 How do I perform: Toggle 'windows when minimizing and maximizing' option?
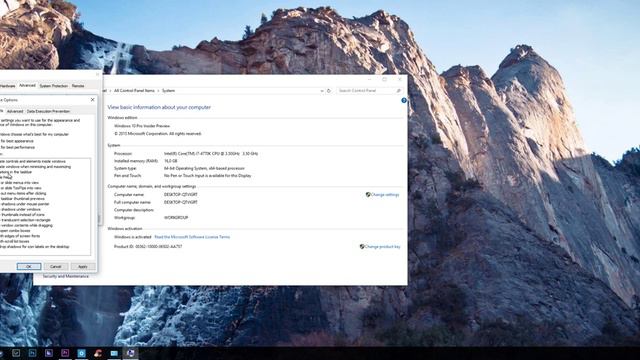click(36, 167)
